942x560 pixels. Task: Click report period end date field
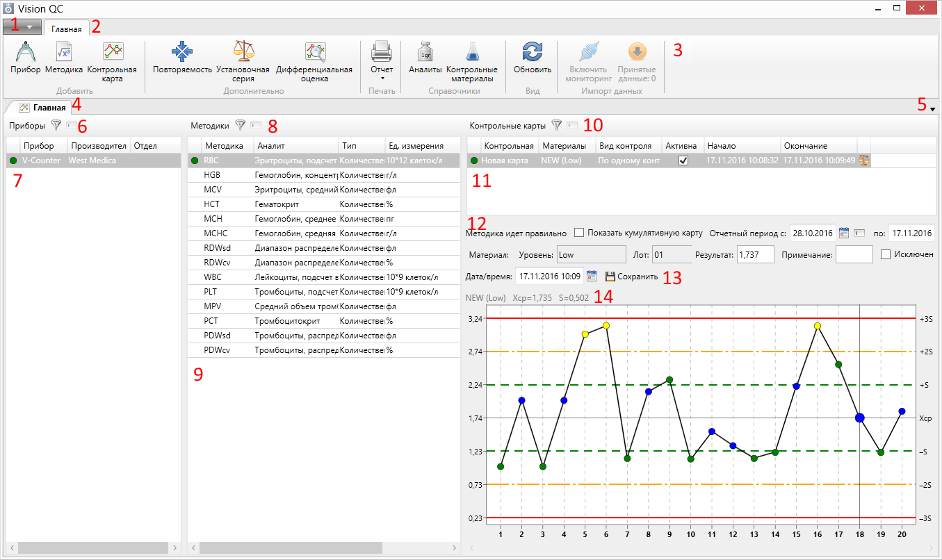point(911,233)
